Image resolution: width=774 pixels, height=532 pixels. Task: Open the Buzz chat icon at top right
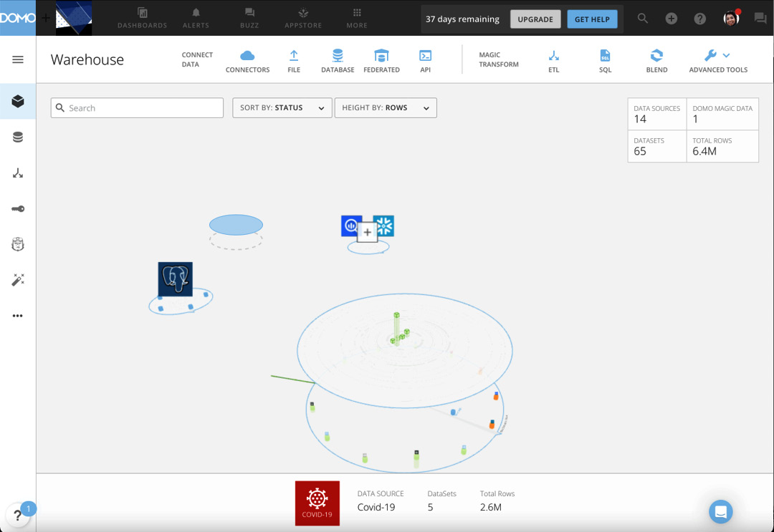(x=760, y=18)
